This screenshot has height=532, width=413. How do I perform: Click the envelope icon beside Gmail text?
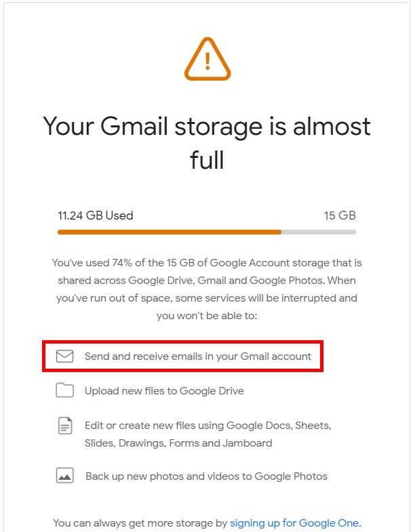coord(64,356)
